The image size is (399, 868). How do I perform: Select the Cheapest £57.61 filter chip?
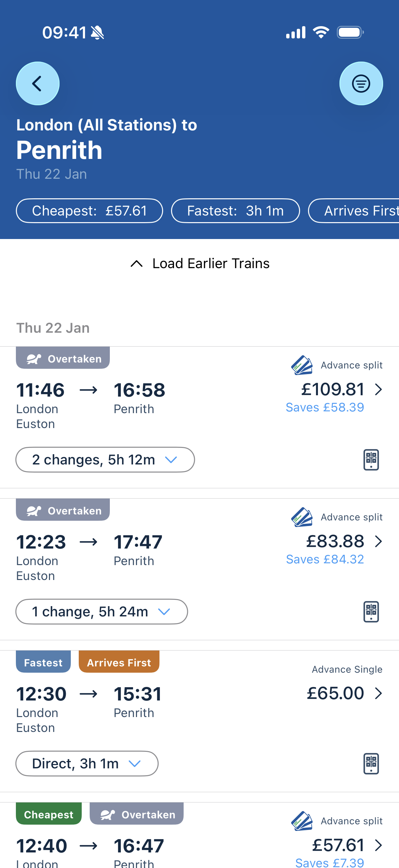tap(89, 211)
